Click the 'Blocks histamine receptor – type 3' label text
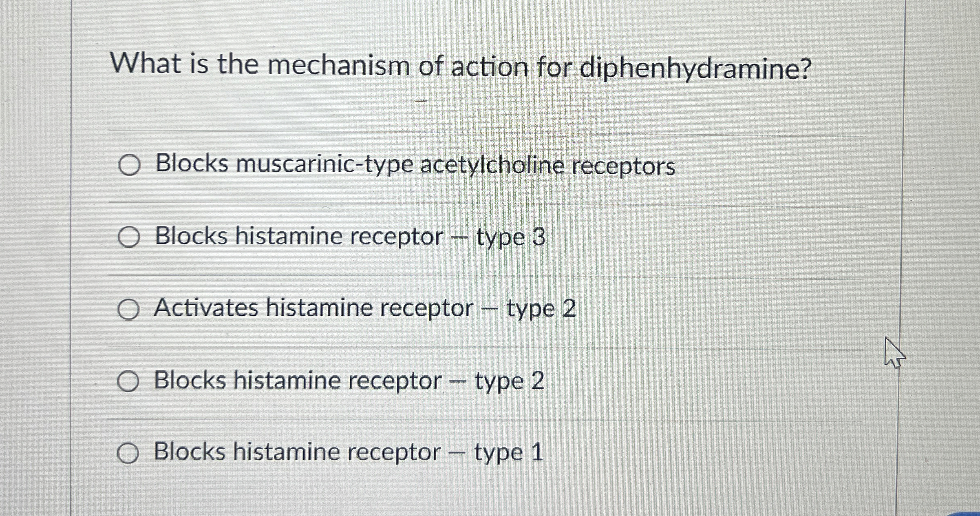Viewport: 980px width, 516px height. tap(350, 237)
